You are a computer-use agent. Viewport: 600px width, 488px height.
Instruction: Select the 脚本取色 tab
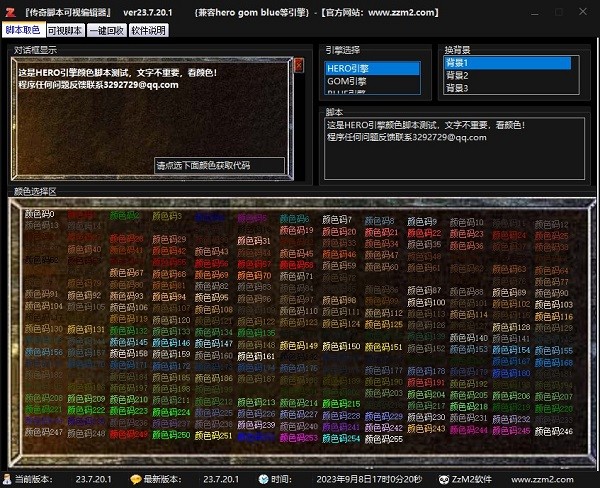[x=23, y=31]
